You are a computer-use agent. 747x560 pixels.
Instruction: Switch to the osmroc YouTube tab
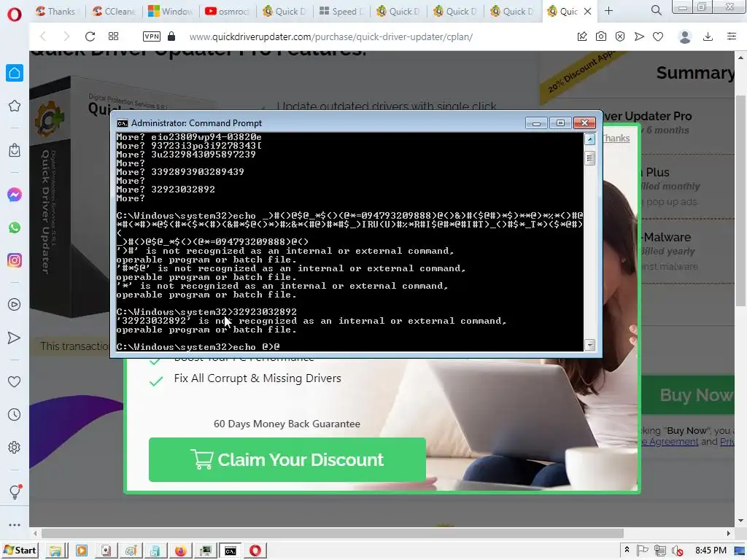coord(228,12)
